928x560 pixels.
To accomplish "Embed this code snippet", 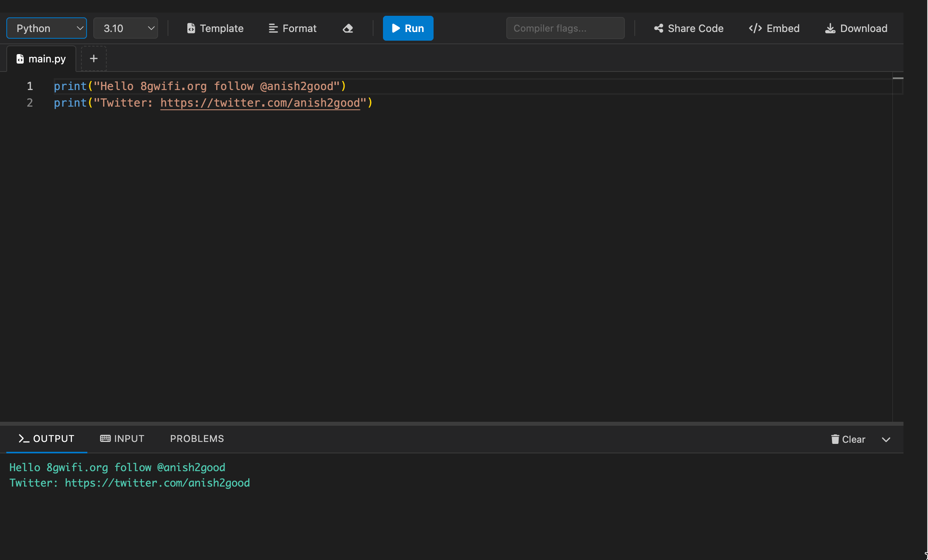I will pos(773,28).
